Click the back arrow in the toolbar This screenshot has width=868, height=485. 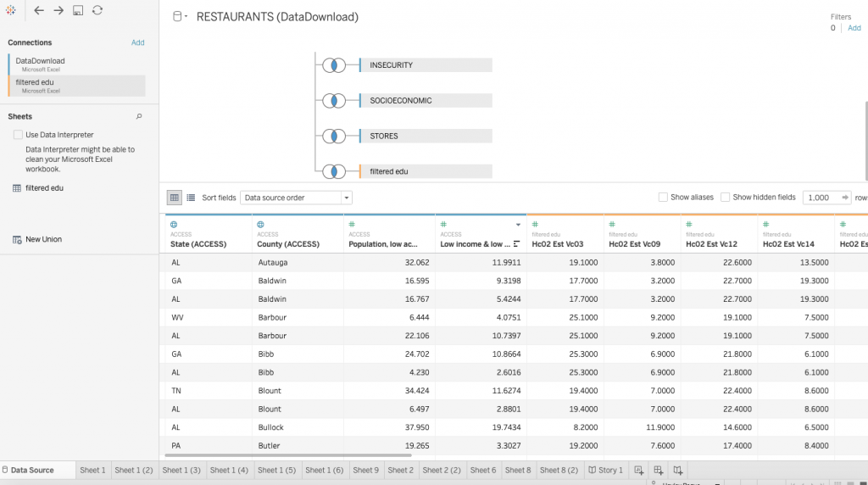click(39, 10)
